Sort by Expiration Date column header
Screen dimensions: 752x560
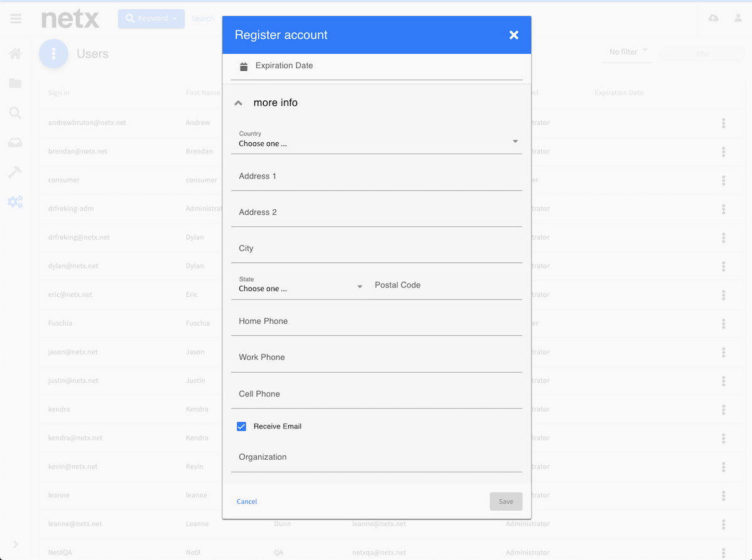coord(619,93)
